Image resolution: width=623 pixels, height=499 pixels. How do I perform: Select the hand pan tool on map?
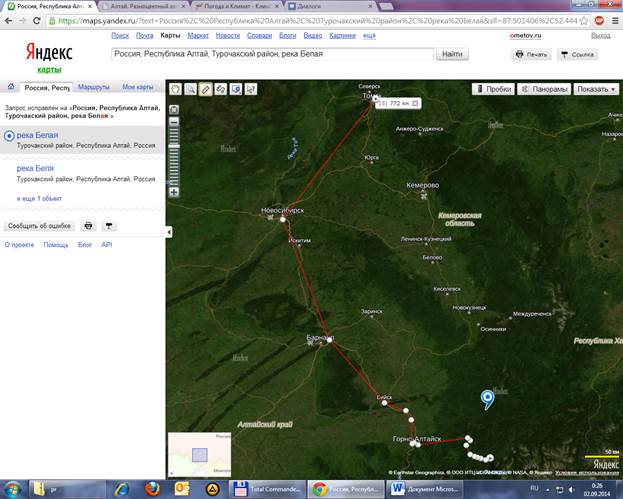[175, 89]
